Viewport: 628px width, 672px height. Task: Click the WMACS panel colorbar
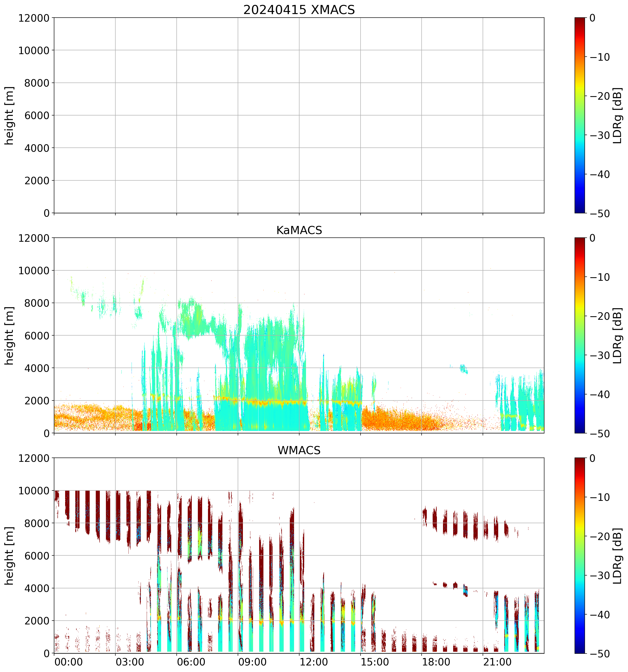pyautogui.click(x=579, y=555)
